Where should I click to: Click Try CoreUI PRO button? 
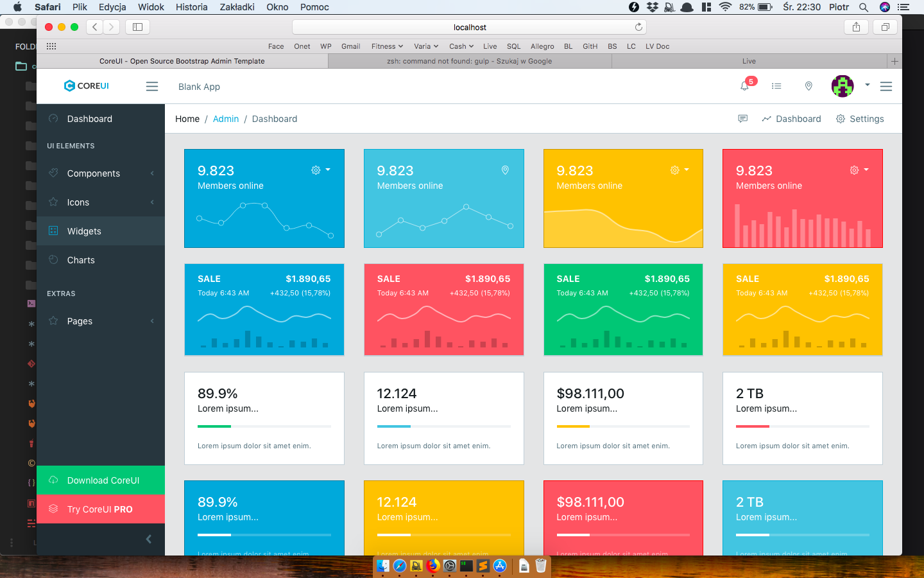(101, 509)
